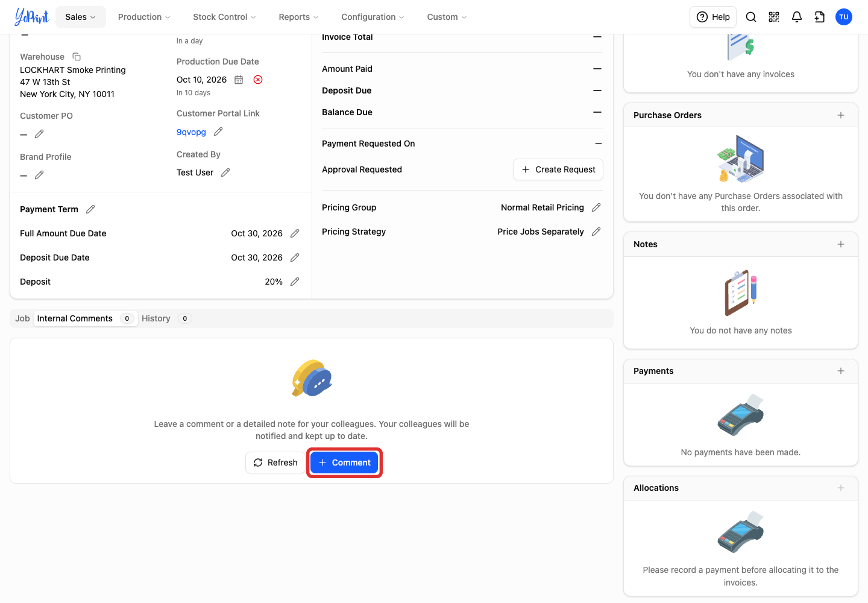Open the TU user avatar menu
The image size is (868, 603).
pyautogui.click(x=844, y=17)
